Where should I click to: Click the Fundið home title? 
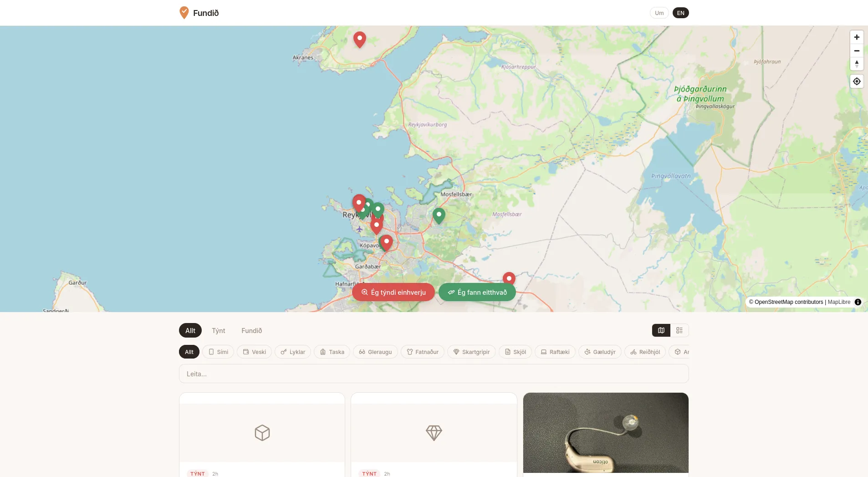(x=206, y=13)
